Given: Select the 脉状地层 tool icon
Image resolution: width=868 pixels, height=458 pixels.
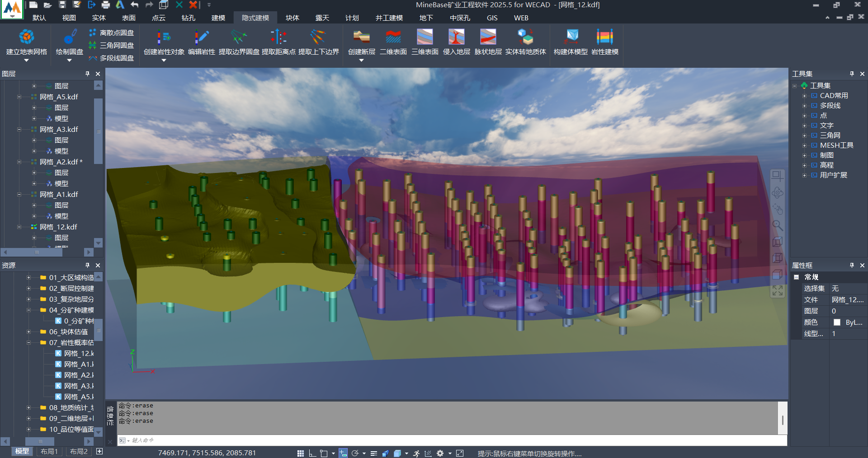Looking at the screenshot, I should (488, 37).
